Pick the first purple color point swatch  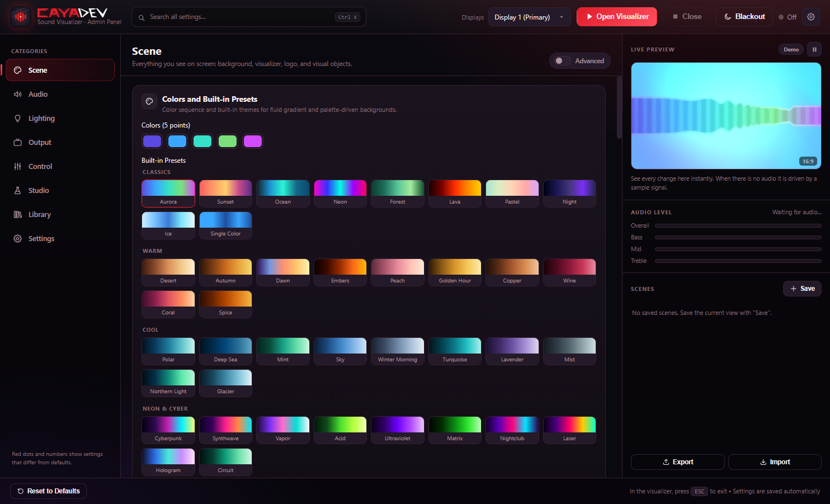[x=152, y=141]
